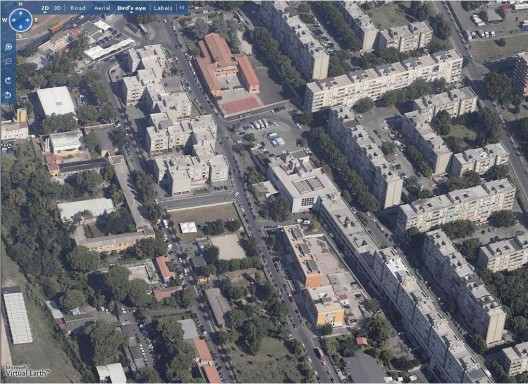
Task: Toggle map Labels on or off
Action: click(x=163, y=8)
